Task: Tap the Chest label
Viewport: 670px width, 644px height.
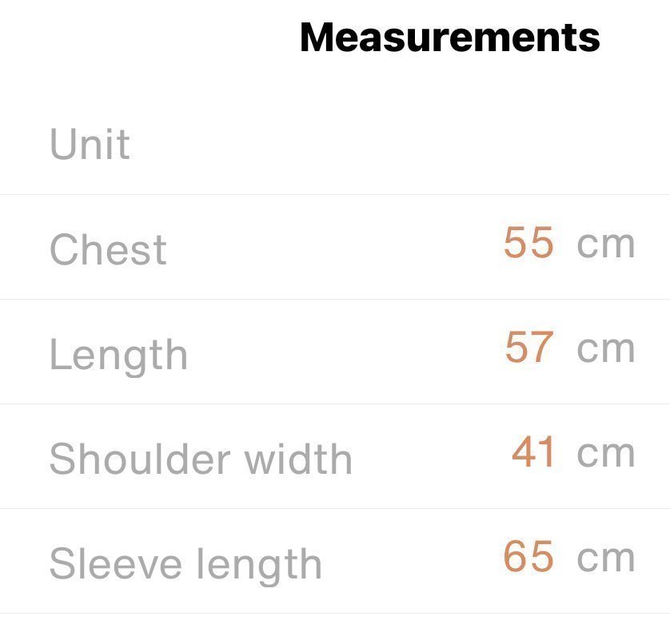Action: tap(108, 249)
